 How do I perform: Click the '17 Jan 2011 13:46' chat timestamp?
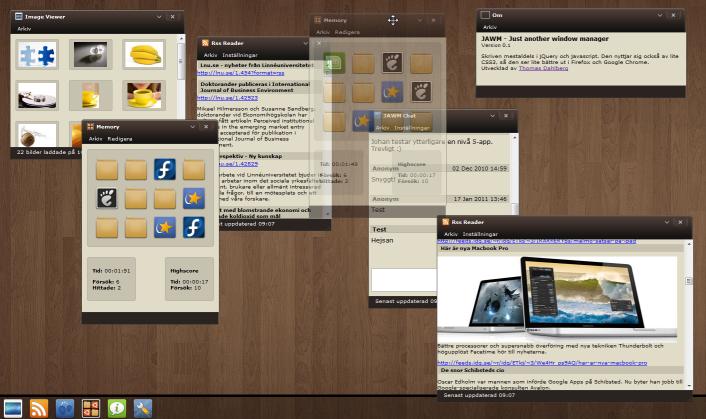click(x=480, y=198)
